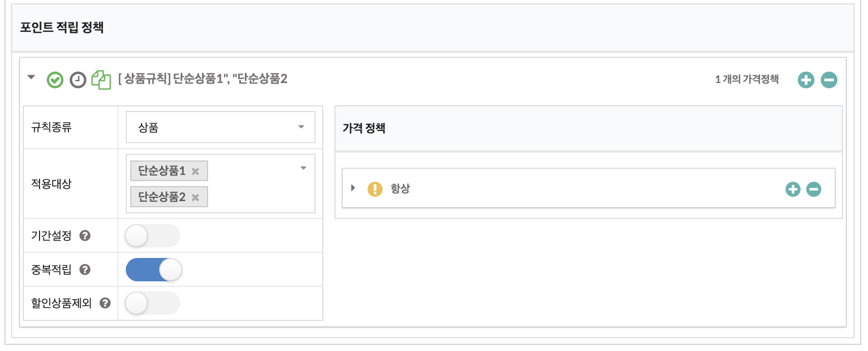
Task: Open the 적용대상 dropdown arrow
Action: click(303, 168)
